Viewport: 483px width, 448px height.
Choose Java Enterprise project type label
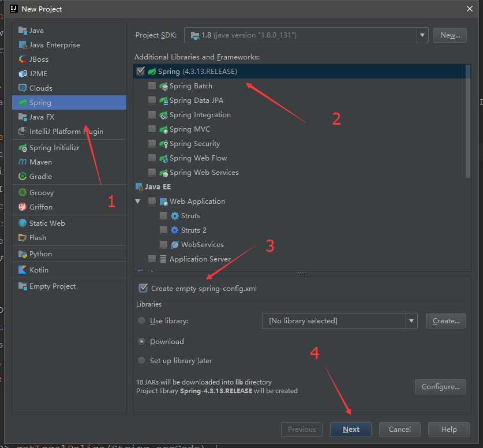[55, 45]
